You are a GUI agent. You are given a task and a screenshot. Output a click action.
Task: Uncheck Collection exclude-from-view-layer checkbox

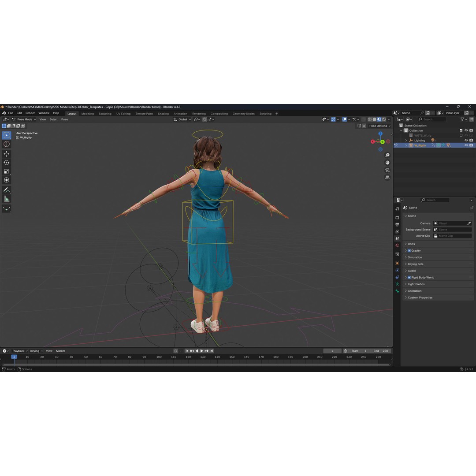461,130
